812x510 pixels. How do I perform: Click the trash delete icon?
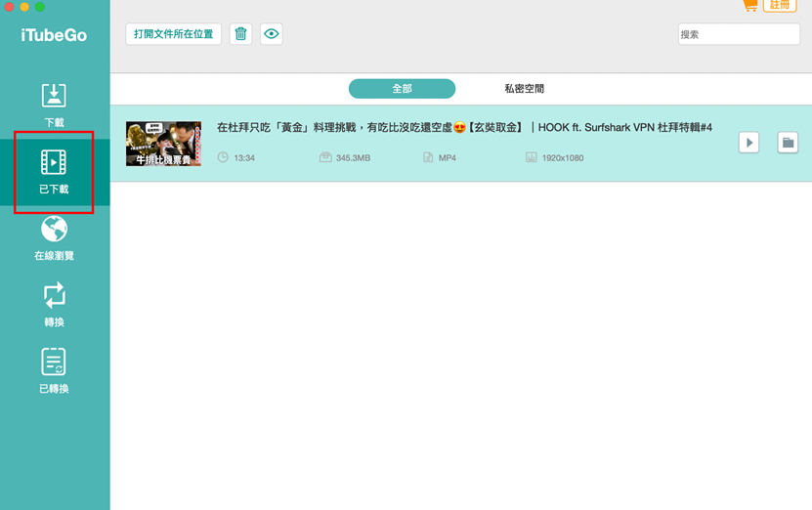point(240,34)
